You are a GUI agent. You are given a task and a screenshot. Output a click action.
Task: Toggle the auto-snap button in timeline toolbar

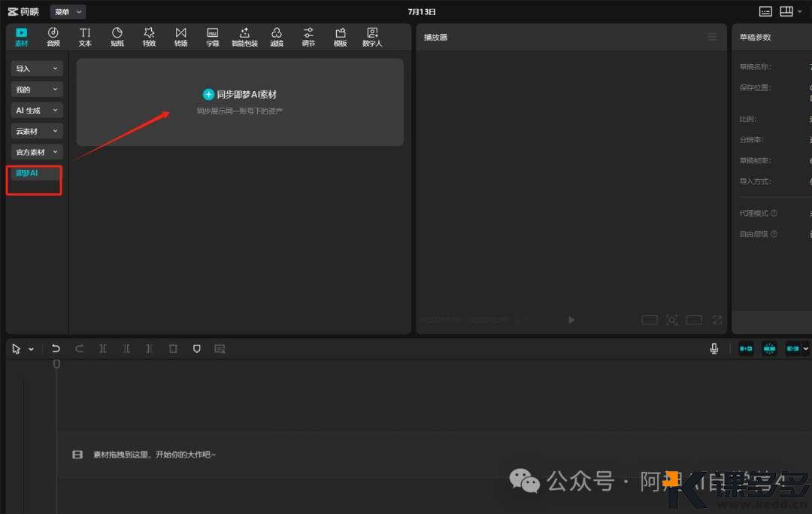770,348
